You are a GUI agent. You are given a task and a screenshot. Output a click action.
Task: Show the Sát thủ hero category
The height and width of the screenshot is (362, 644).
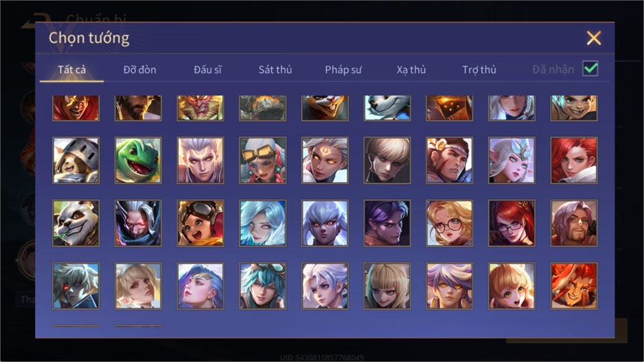pyautogui.click(x=275, y=70)
